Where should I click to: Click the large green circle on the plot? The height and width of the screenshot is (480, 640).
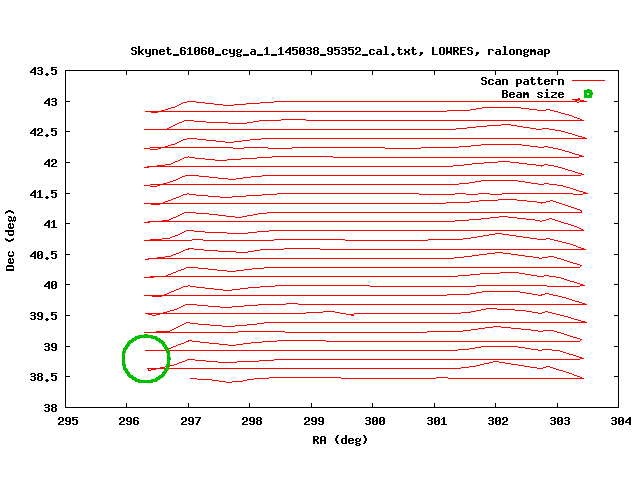(x=146, y=358)
